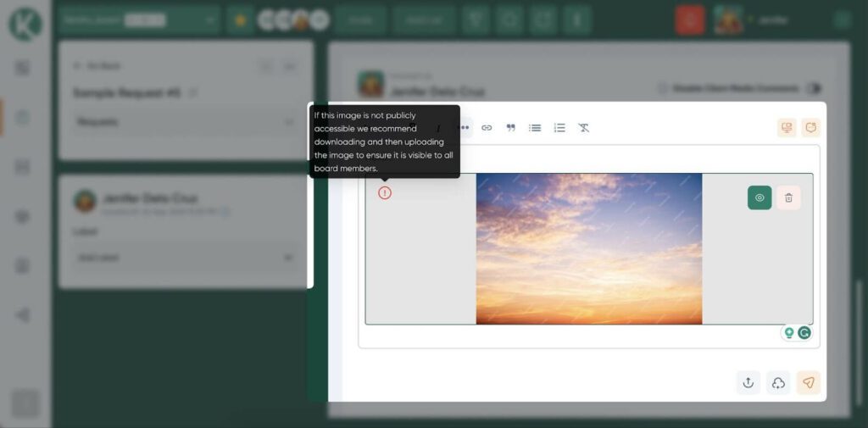
Task: Insert a numbered list
Action: [x=559, y=128]
